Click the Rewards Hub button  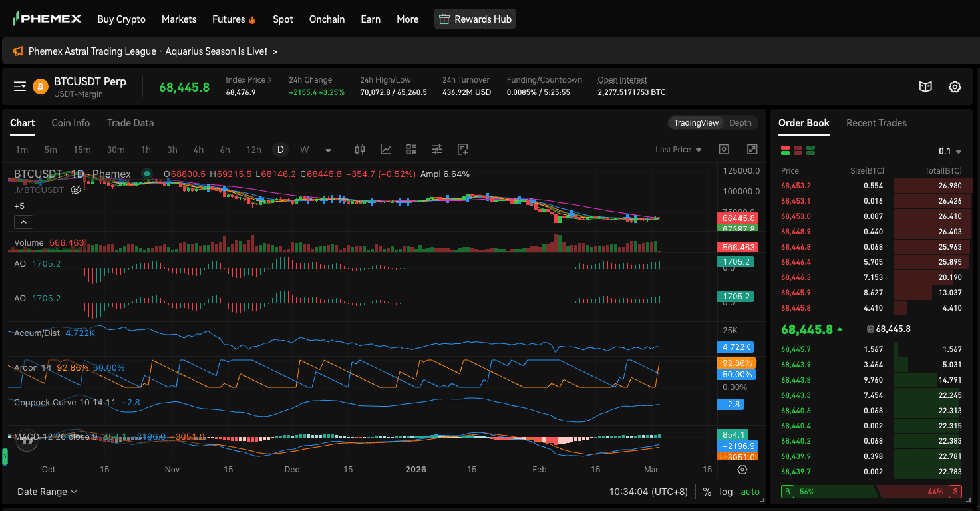475,19
